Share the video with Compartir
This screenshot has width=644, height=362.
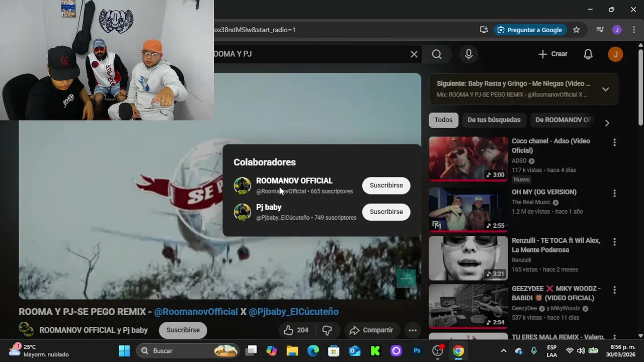pyautogui.click(x=371, y=330)
